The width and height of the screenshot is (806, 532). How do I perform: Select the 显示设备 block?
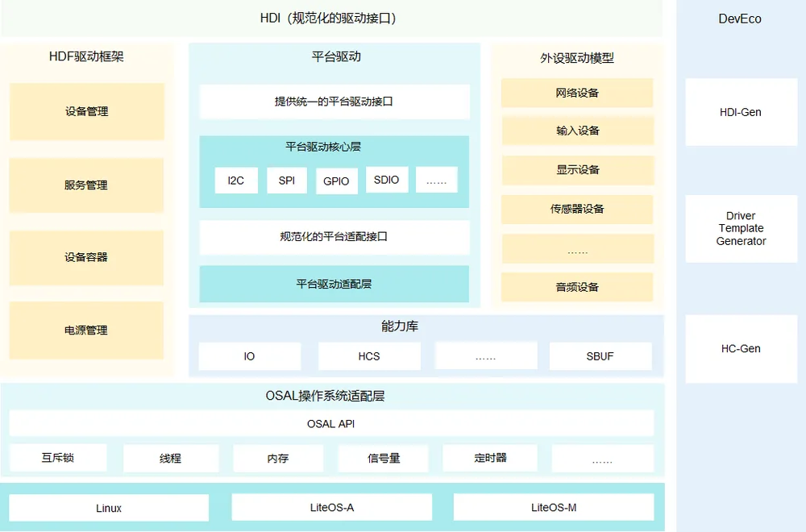tap(578, 170)
